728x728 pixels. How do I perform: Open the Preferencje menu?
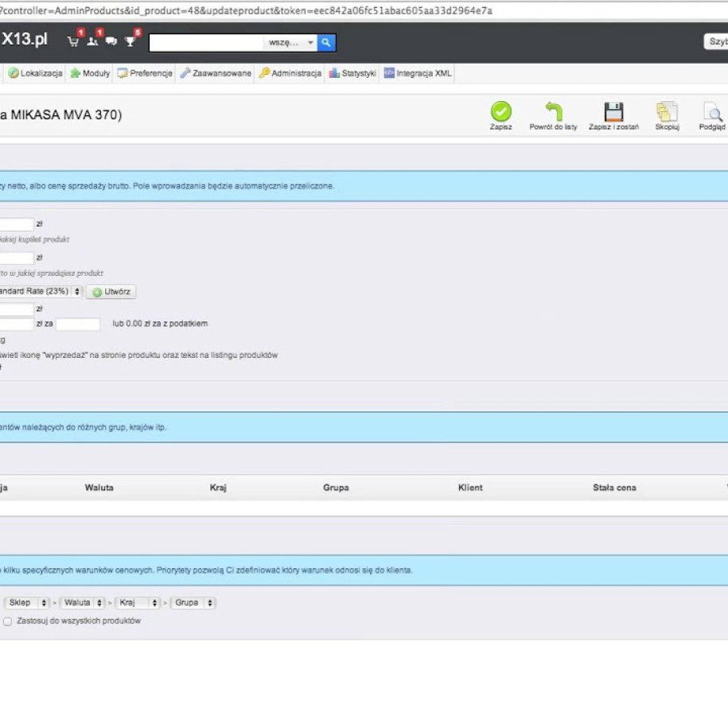[145, 73]
